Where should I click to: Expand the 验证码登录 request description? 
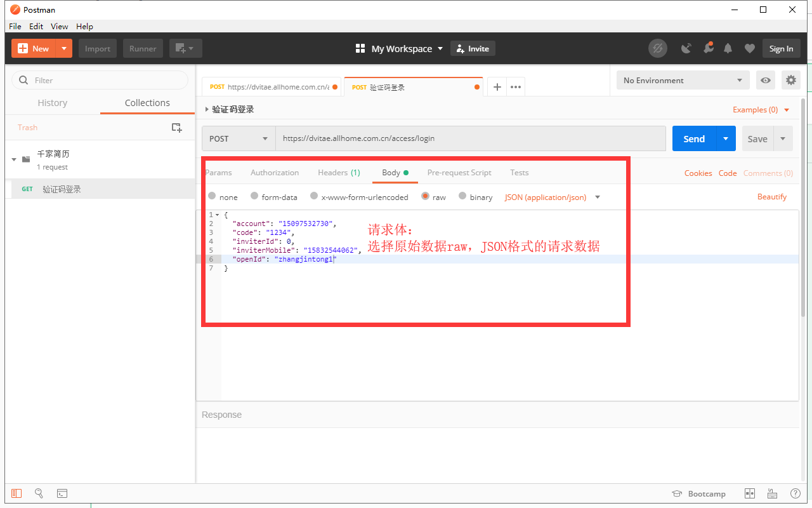pos(207,109)
